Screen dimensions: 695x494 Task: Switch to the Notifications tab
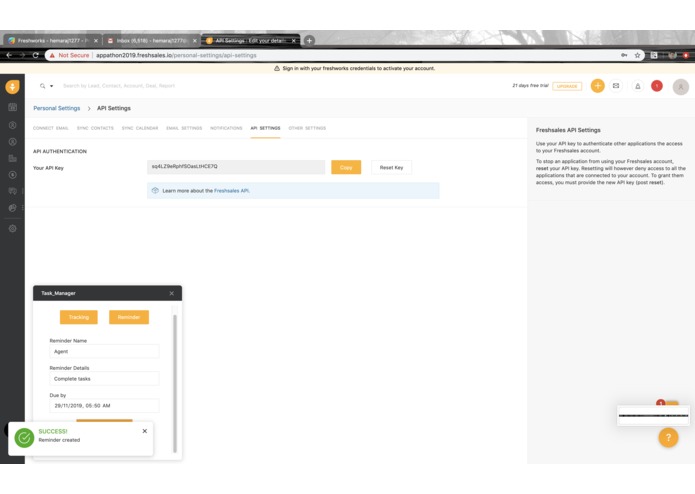226,128
